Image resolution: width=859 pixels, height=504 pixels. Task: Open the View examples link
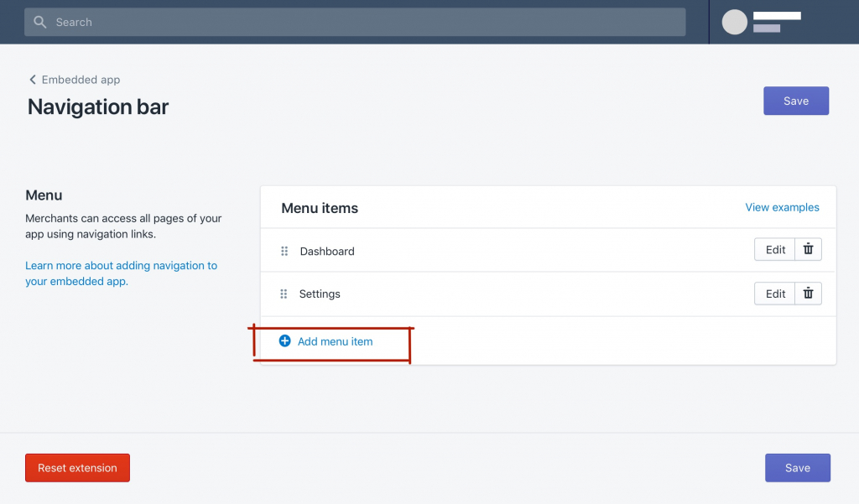(782, 207)
